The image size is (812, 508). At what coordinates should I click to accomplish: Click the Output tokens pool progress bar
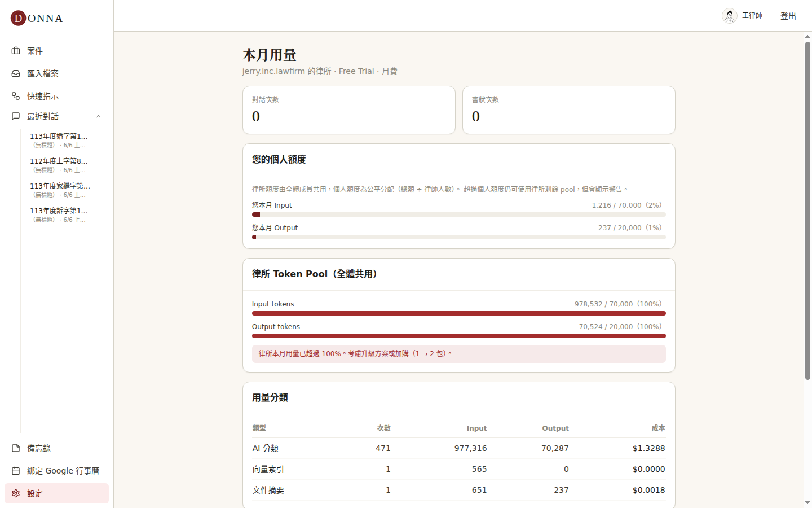click(x=459, y=336)
